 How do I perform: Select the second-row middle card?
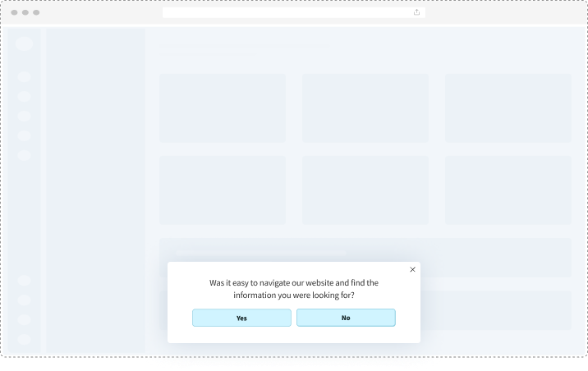click(365, 190)
